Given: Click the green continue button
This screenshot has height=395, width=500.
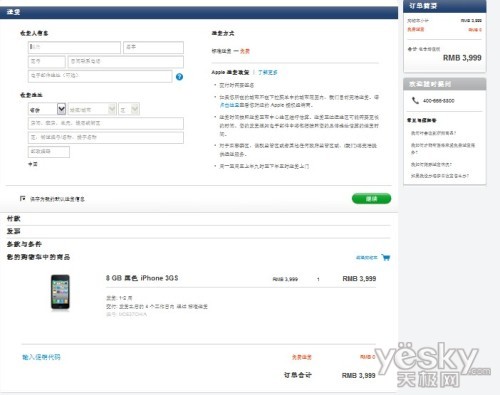Looking at the screenshot, I should pyautogui.click(x=371, y=199).
